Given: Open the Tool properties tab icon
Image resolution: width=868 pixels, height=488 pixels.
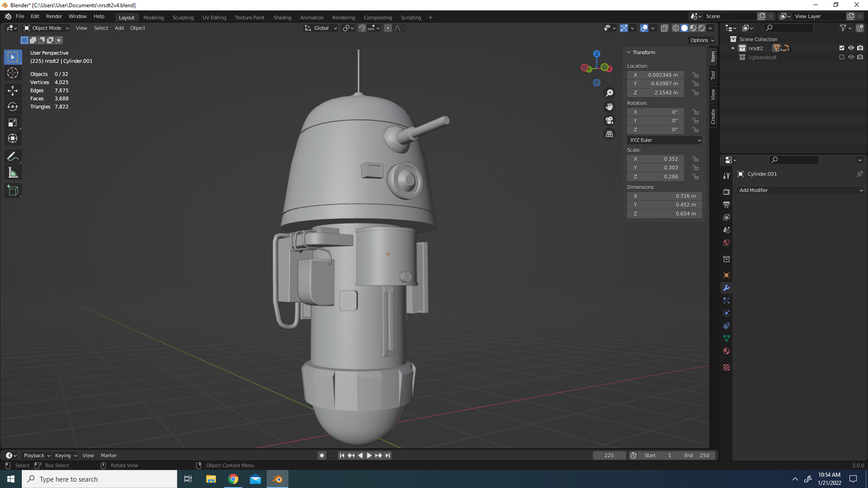Looking at the screenshot, I should [x=726, y=175].
